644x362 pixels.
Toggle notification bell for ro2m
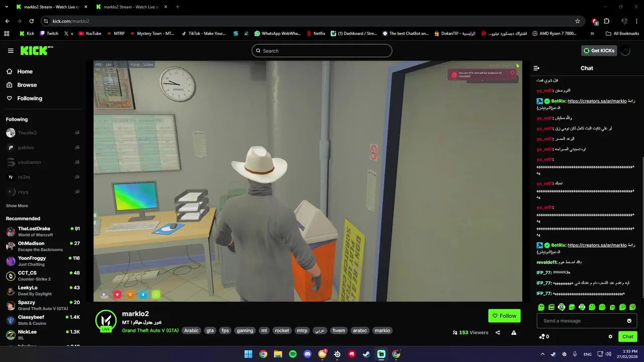click(77, 177)
